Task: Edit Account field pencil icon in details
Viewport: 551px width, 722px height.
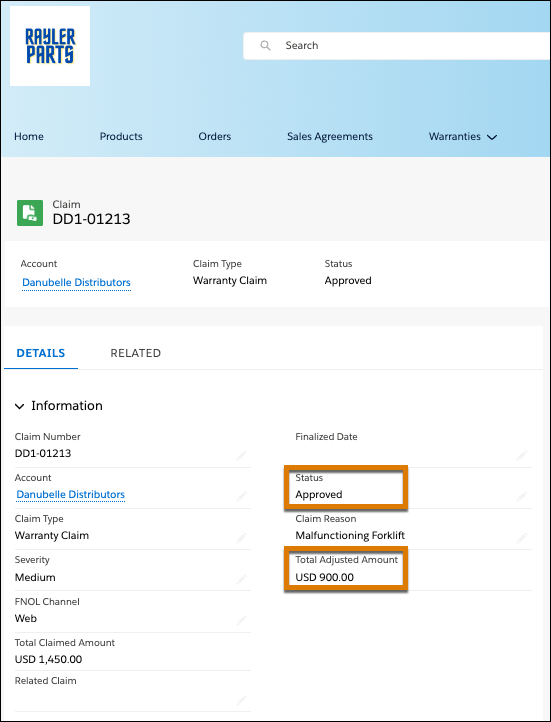Action: pos(241,497)
